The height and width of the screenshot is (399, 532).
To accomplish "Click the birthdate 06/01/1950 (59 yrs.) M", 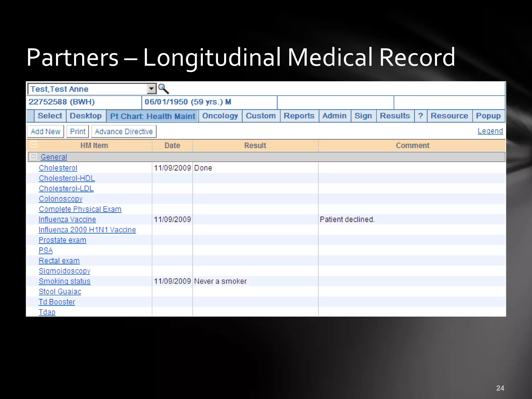I will pos(188,102).
